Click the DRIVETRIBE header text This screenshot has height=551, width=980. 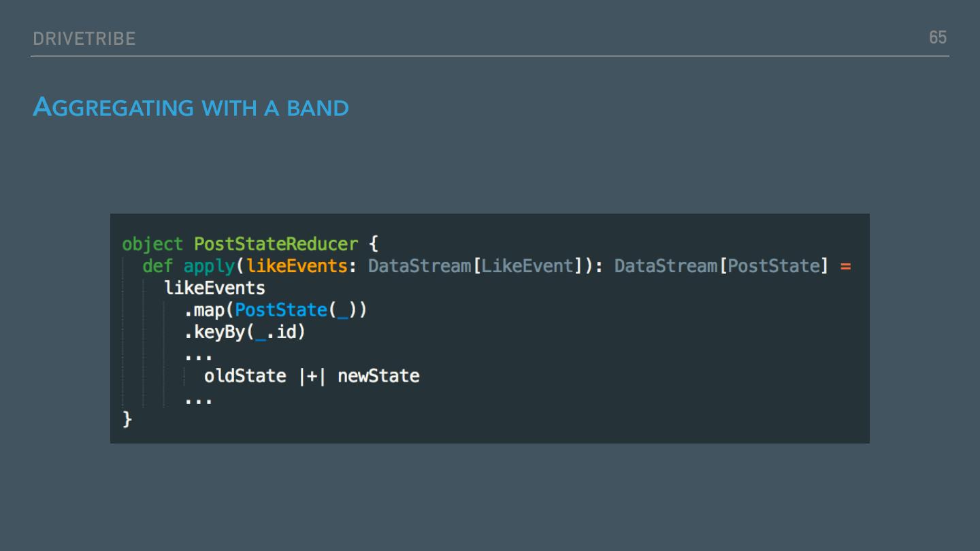[84, 39]
